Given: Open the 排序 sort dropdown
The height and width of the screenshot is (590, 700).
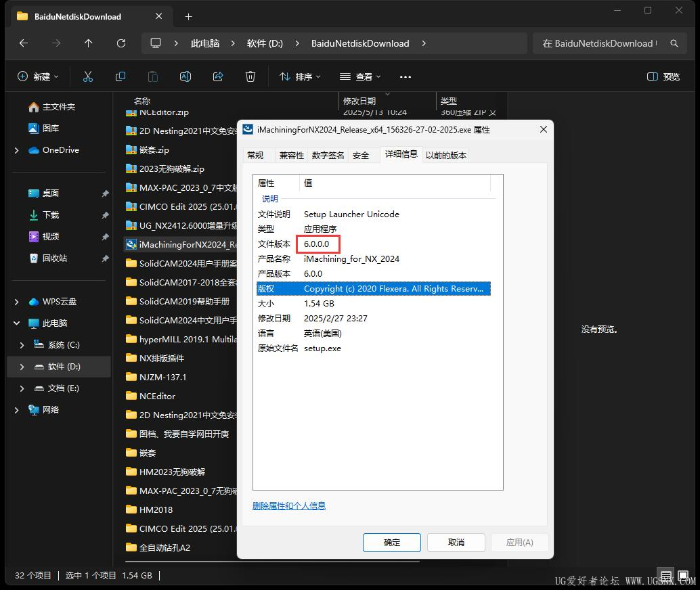Looking at the screenshot, I should tap(299, 76).
